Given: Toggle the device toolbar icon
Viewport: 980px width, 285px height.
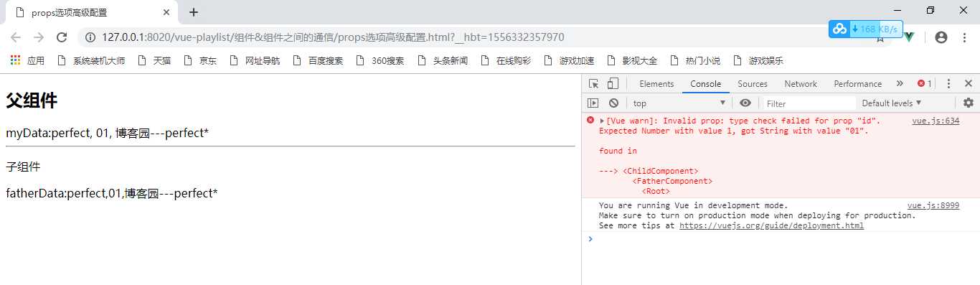Looking at the screenshot, I should pos(613,83).
